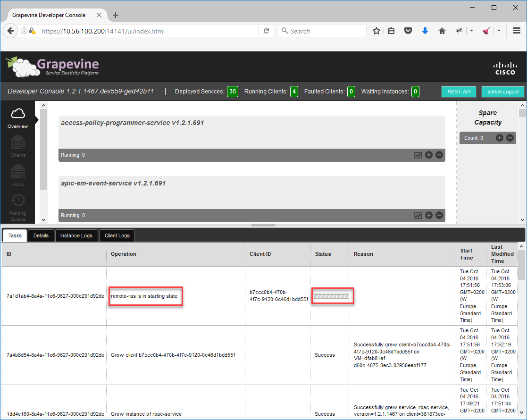527x420 pixels.
Task: Decrease Spare Capacity count with minus
Action: pos(510,138)
